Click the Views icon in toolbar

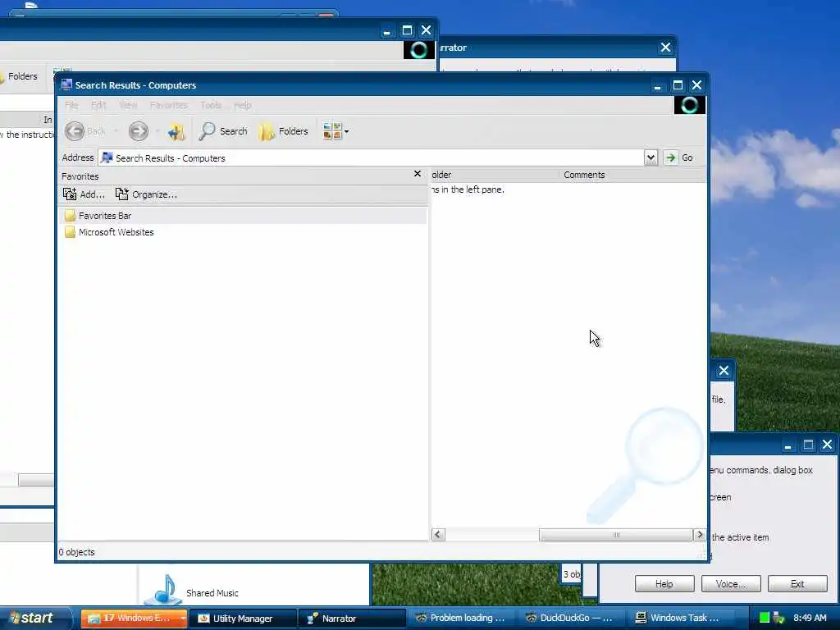pyautogui.click(x=332, y=130)
